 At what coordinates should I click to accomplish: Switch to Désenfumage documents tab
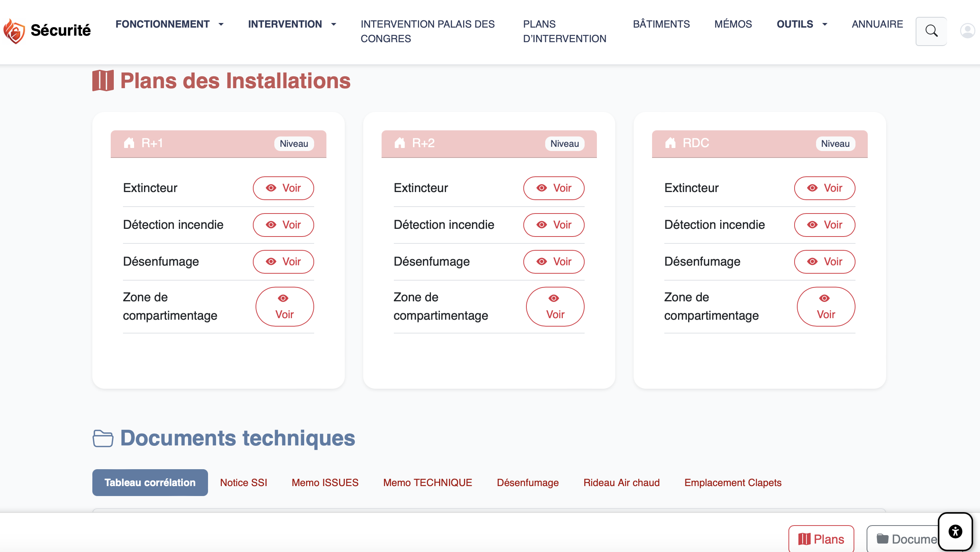pos(528,483)
